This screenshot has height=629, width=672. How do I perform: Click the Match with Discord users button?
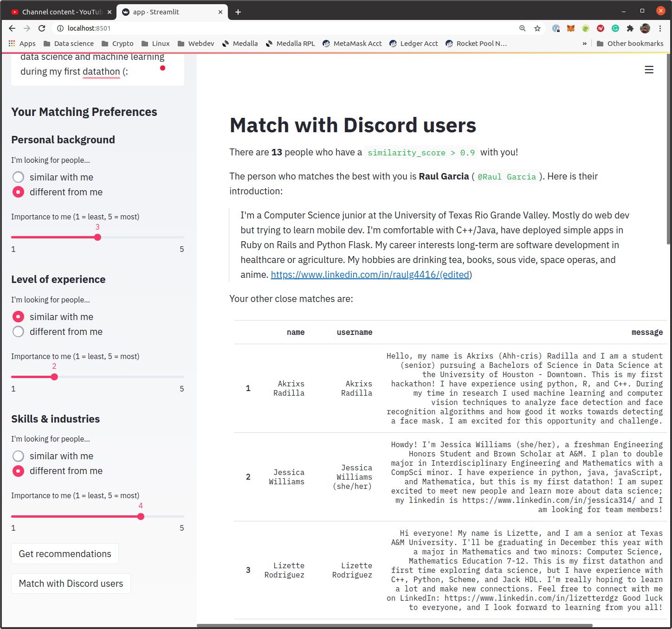[71, 584]
